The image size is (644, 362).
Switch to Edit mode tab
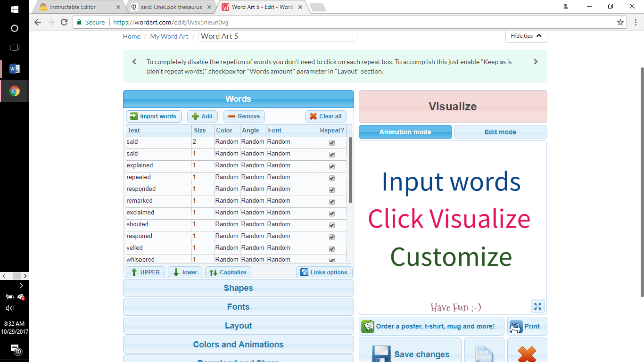[x=500, y=132]
